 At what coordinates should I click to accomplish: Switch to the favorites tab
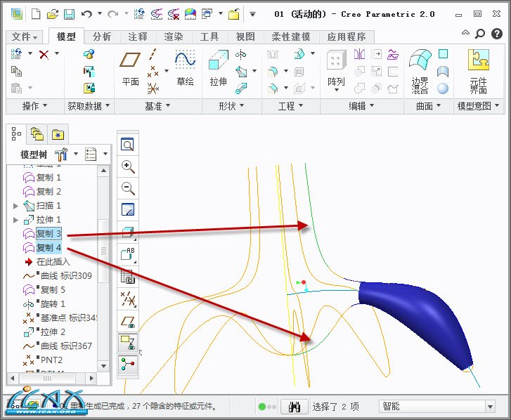(x=58, y=134)
